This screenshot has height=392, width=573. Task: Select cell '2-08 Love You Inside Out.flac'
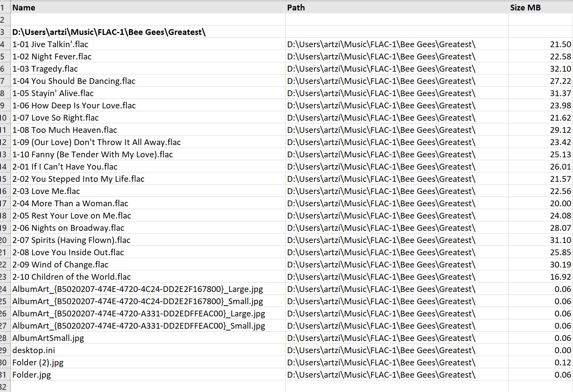148,252
